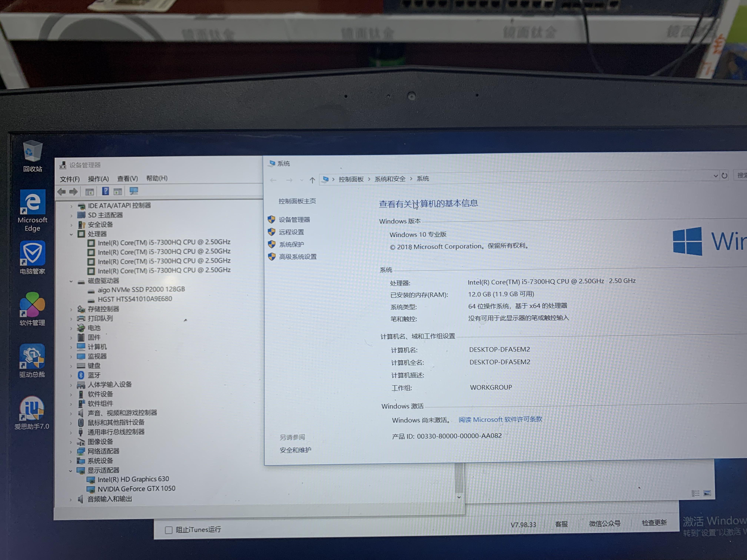Open the 文件(F) menu
This screenshot has height=560, width=747.
pyautogui.click(x=69, y=179)
